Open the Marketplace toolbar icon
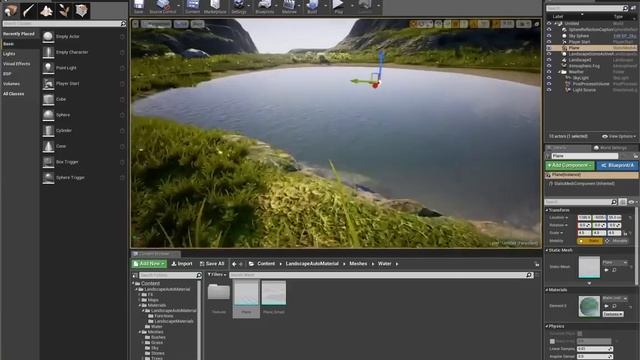Viewport: 640px width, 360px height. coord(215,7)
